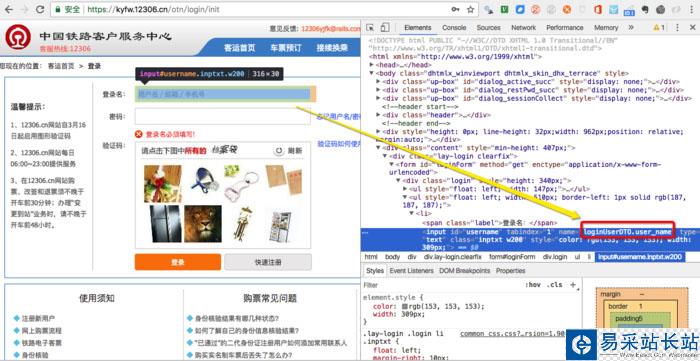Open the Performance tab

565,28
